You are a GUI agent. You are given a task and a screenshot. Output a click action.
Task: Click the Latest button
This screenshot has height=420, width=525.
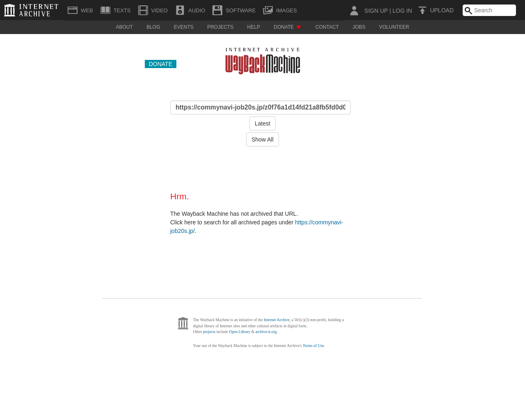tap(262, 123)
